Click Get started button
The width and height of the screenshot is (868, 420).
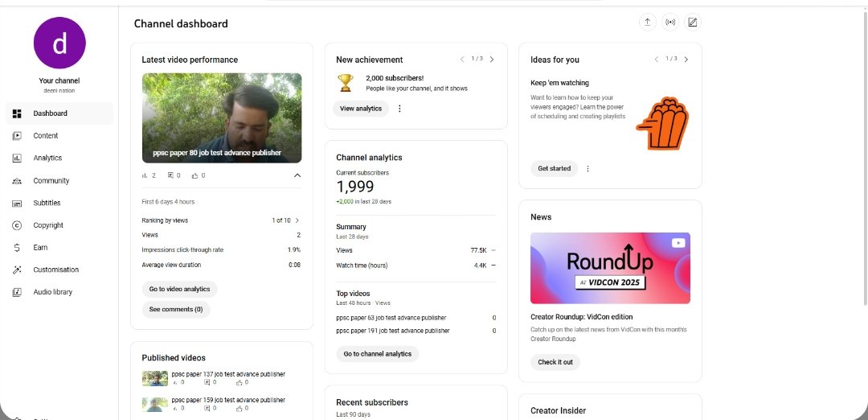(554, 168)
